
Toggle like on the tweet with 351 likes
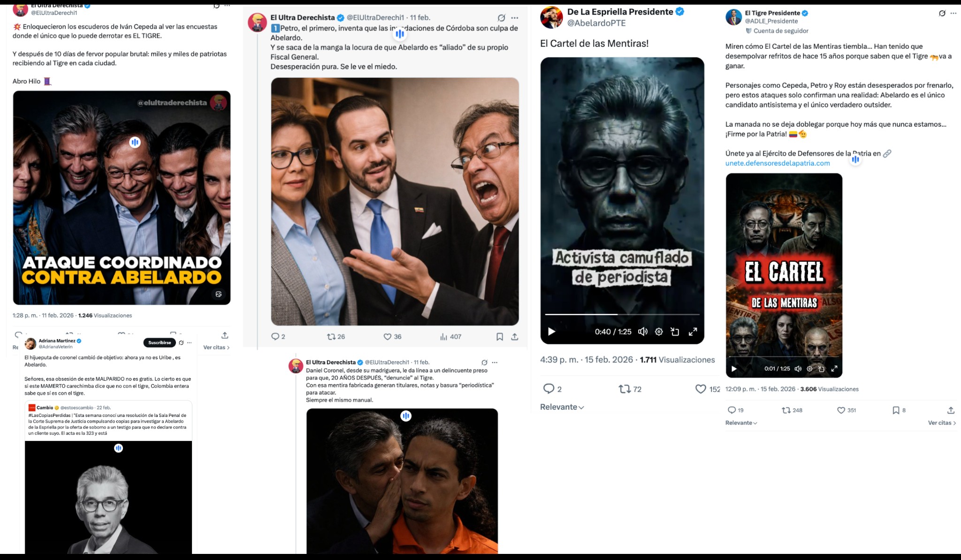click(x=847, y=410)
